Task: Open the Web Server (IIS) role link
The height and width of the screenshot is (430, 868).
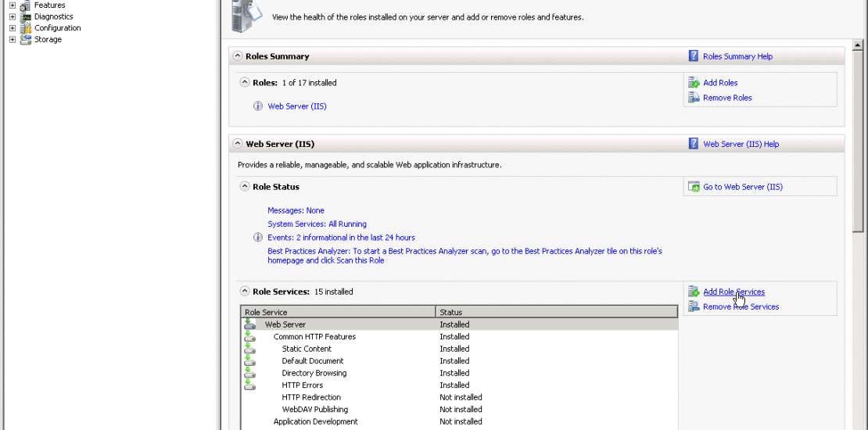Action: click(x=297, y=106)
